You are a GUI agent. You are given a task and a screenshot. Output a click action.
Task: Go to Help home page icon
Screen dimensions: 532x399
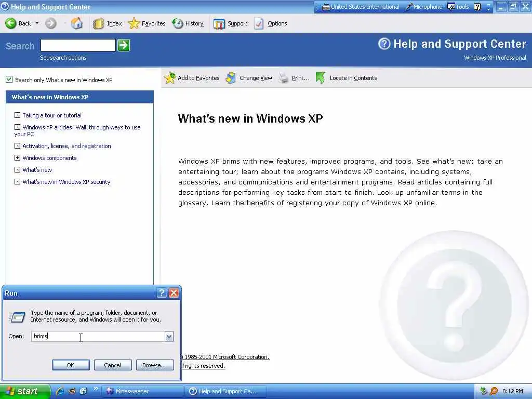(x=77, y=23)
